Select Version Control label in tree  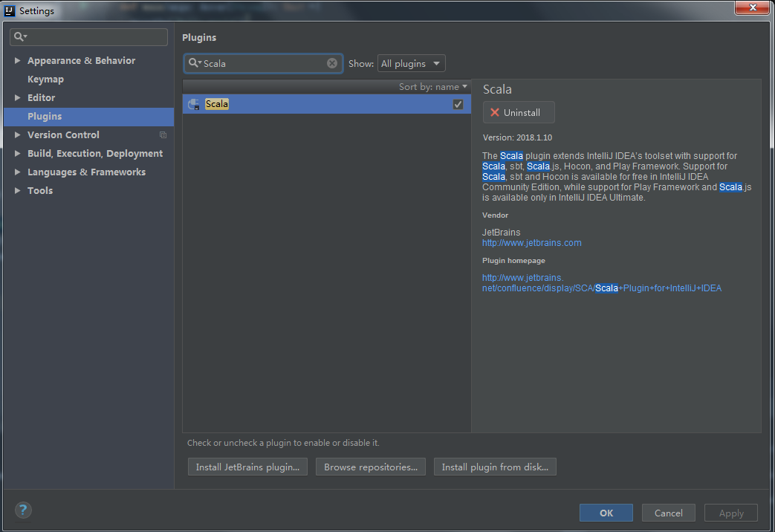63,134
